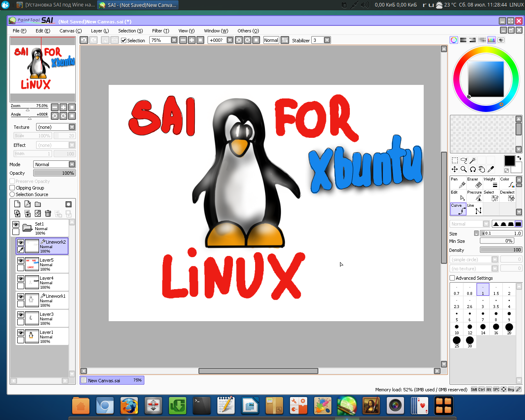Open the Layer menu

pos(100,31)
